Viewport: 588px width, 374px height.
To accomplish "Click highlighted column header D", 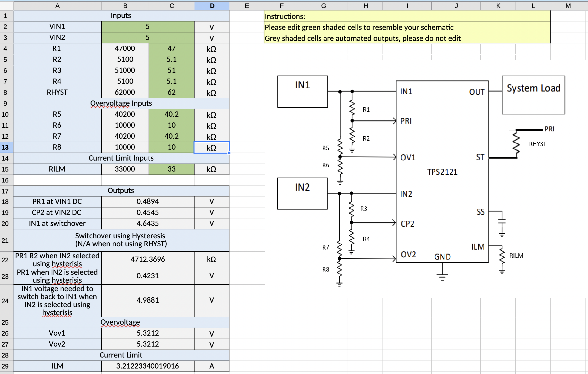I will coord(212,6).
